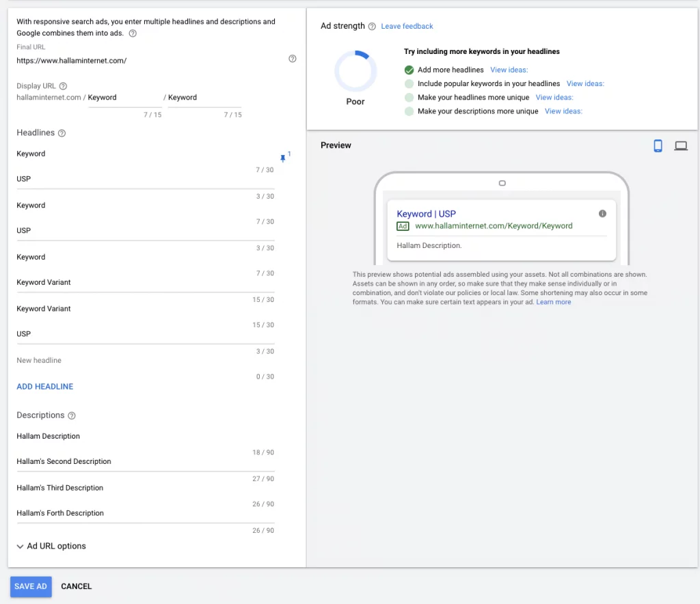The image size is (700, 604).
Task: Open View ideas for unique descriptions
Action: click(563, 111)
